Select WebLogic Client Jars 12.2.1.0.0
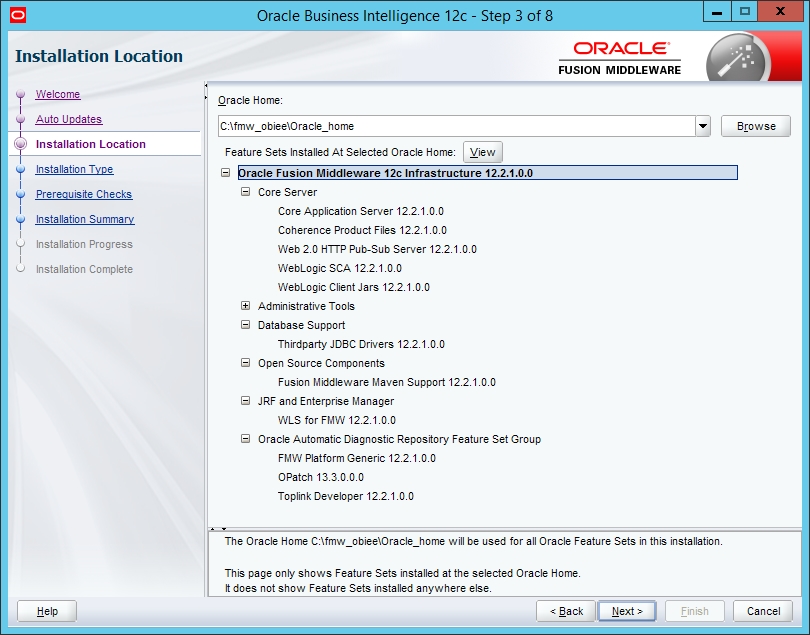 353,287
